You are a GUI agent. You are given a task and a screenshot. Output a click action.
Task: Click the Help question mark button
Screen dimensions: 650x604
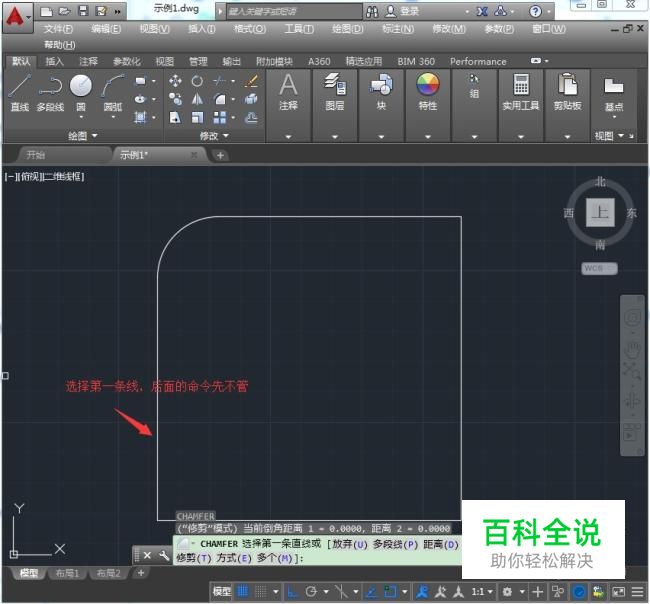coord(536,12)
